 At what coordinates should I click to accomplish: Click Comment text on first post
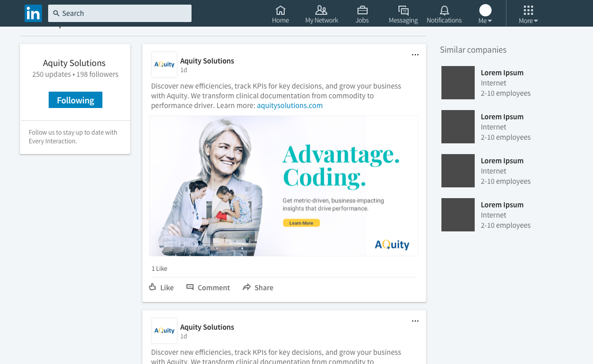(x=214, y=288)
